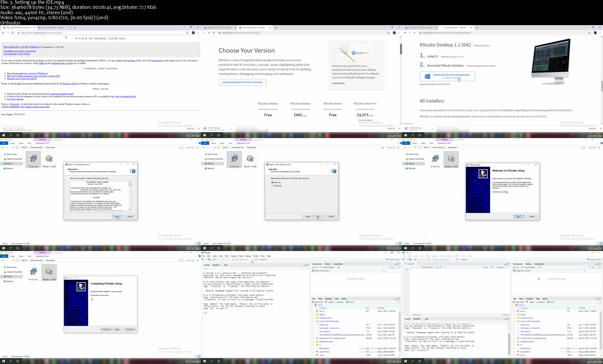603x364 pixels.
Task: Click the code tools magic wand icon
Action: tap(440, 267)
